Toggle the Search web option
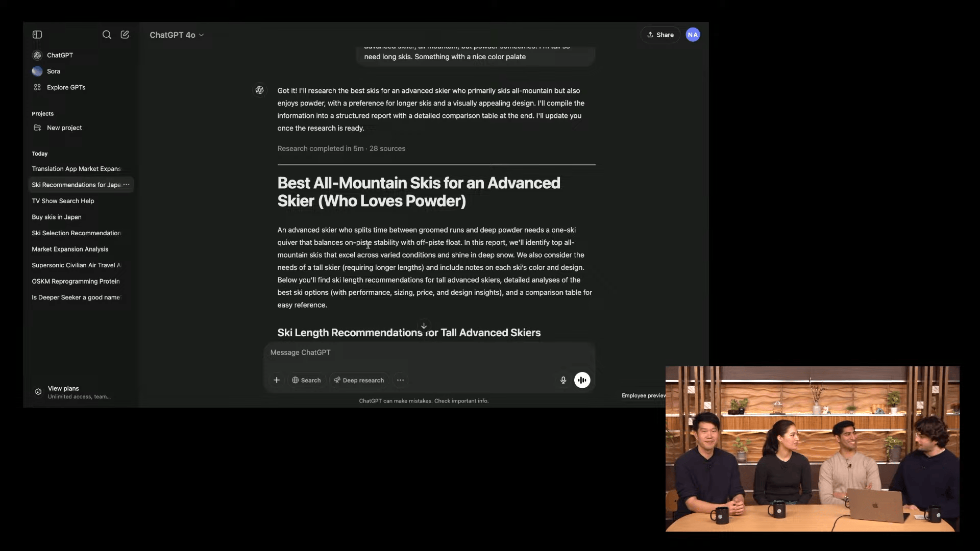This screenshot has height=551, width=980. [306, 380]
